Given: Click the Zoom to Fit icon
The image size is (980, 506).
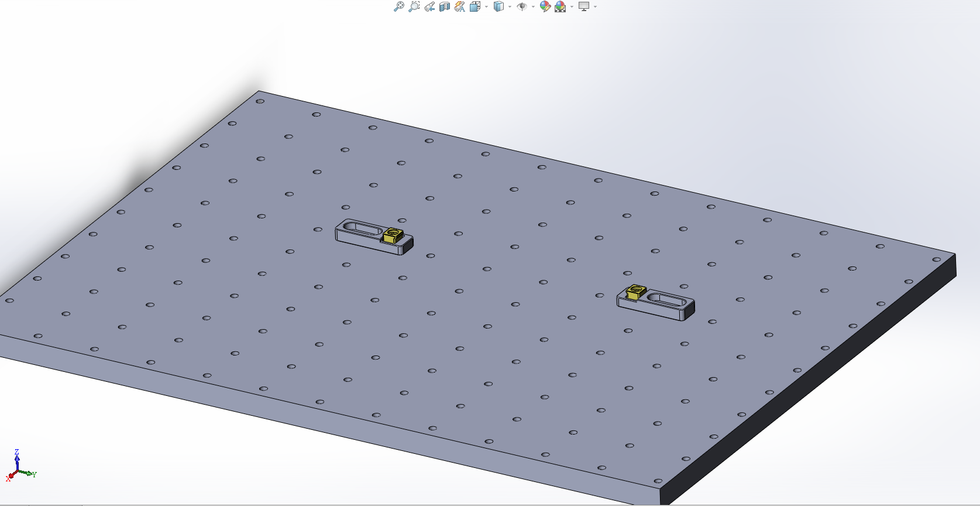Looking at the screenshot, I should click(x=399, y=6).
